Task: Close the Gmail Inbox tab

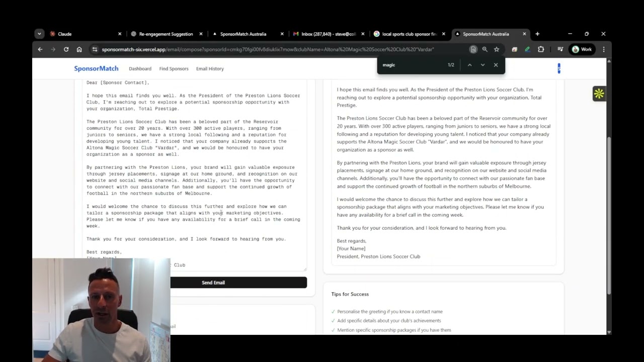Action: pos(363,34)
